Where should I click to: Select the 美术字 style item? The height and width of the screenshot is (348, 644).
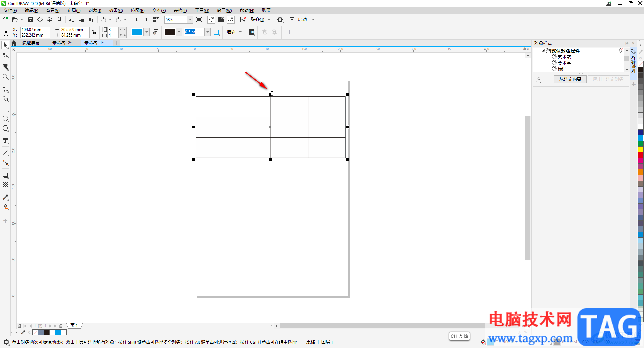coord(564,63)
